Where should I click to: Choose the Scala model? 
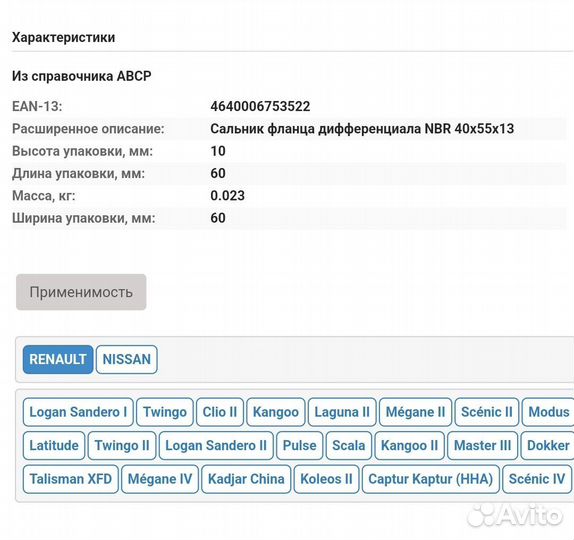coord(348,446)
